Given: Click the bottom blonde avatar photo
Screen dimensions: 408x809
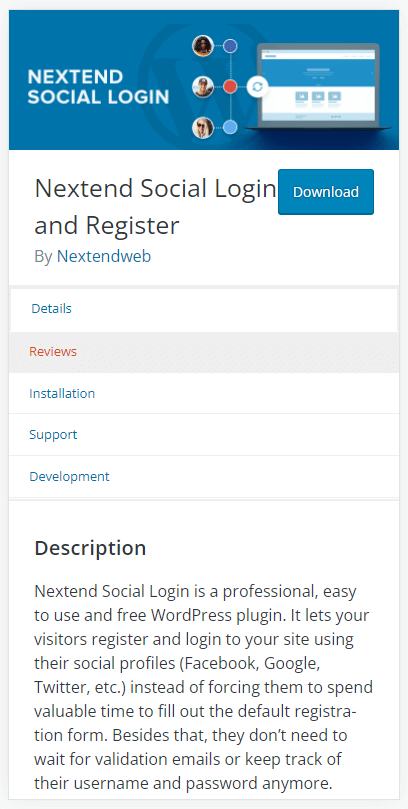Looking at the screenshot, I should (x=203, y=127).
